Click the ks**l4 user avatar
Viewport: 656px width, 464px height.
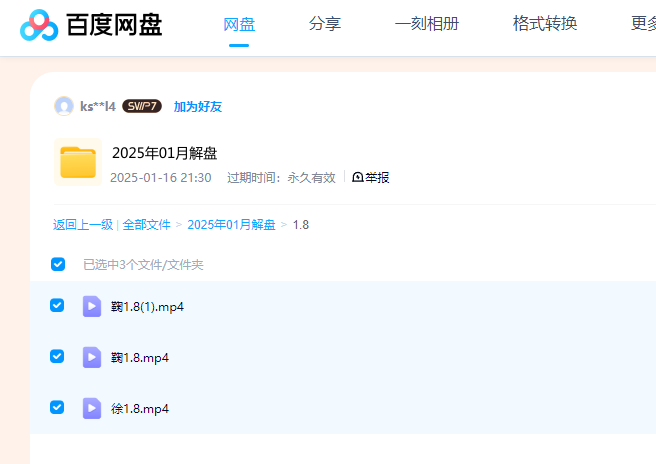tap(64, 106)
